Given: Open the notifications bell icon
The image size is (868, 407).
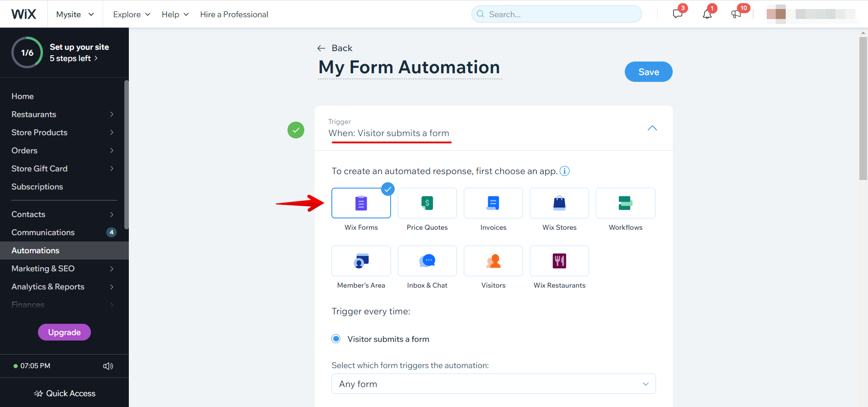Looking at the screenshot, I should (707, 14).
